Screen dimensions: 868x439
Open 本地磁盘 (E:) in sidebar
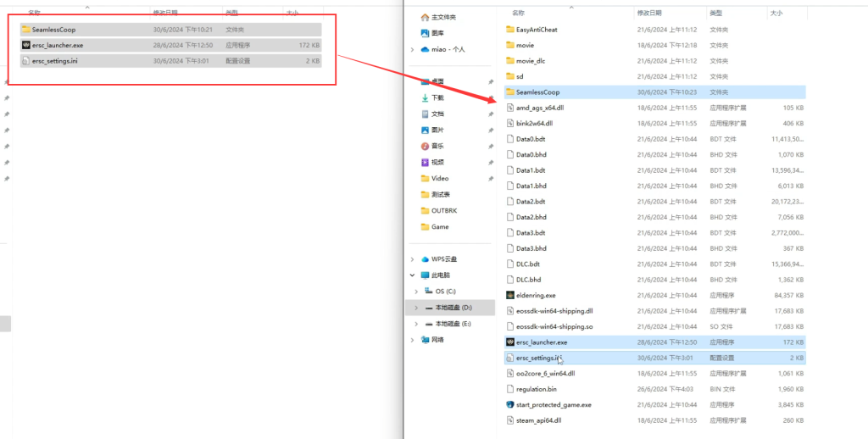tap(453, 324)
